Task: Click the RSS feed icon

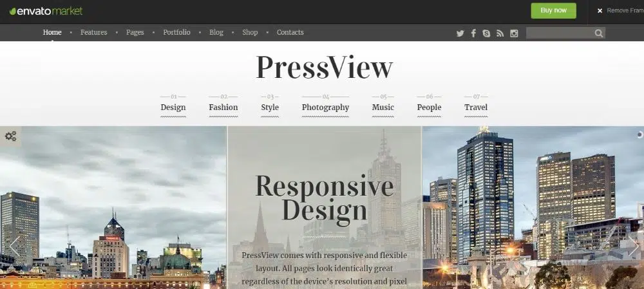Action: click(500, 33)
